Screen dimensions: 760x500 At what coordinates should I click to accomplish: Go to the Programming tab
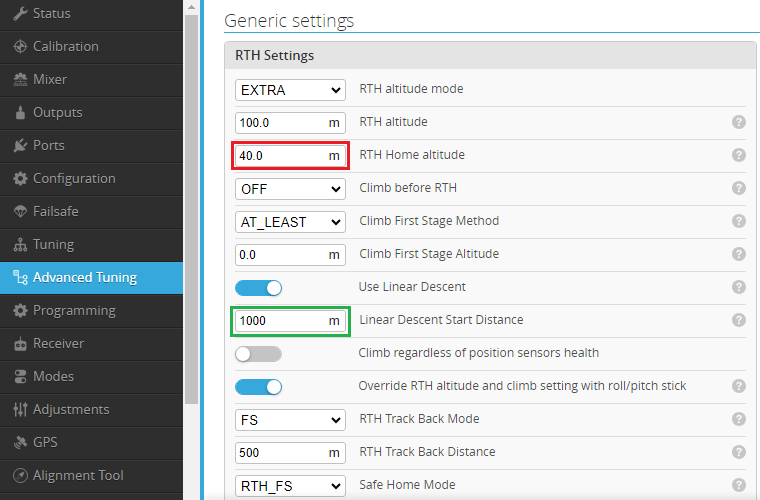pyautogui.click(x=91, y=311)
